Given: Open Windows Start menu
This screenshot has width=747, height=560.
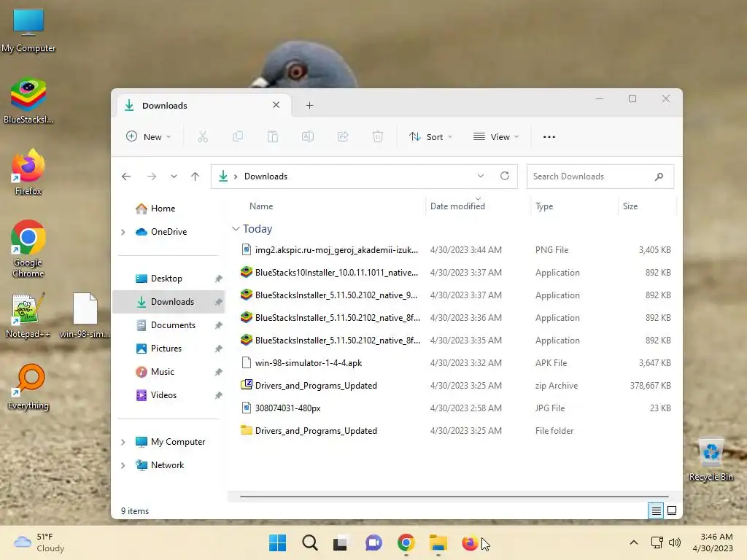Looking at the screenshot, I should pos(277,542).
